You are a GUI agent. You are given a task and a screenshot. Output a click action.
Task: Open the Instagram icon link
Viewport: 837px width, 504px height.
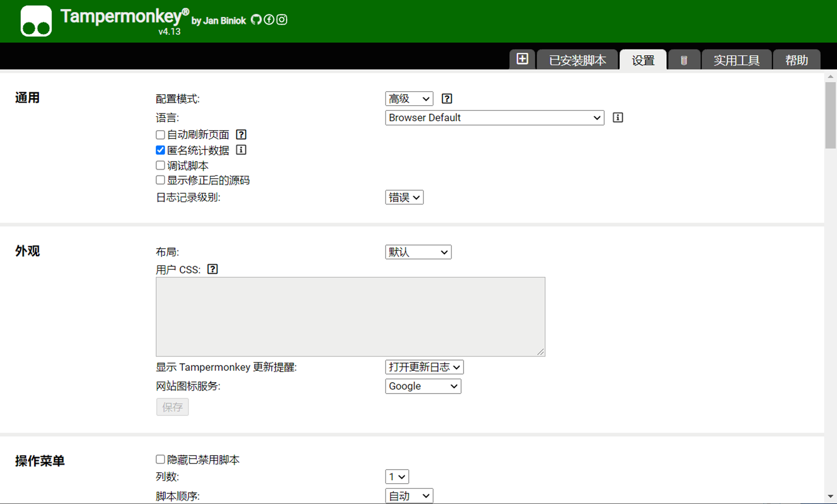point(282,20)
